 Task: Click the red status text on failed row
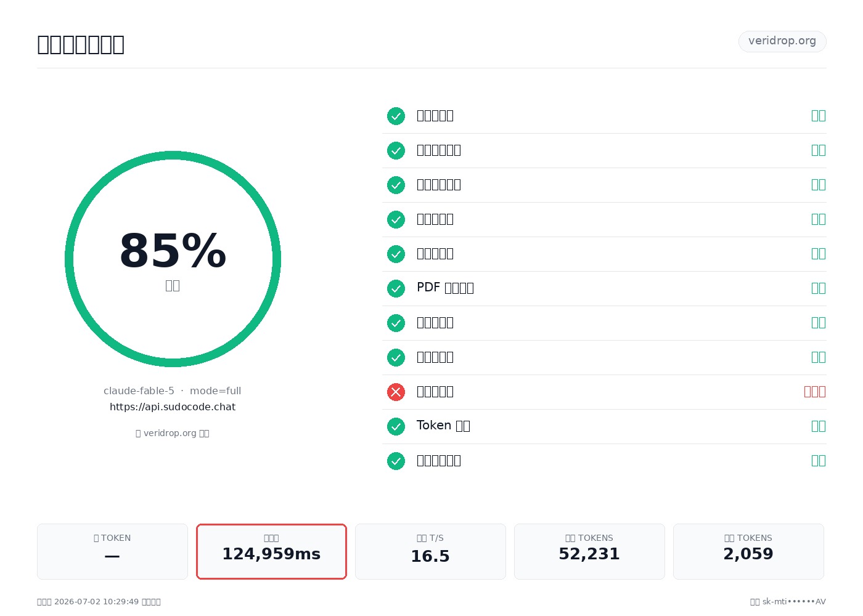pos(815,392)
